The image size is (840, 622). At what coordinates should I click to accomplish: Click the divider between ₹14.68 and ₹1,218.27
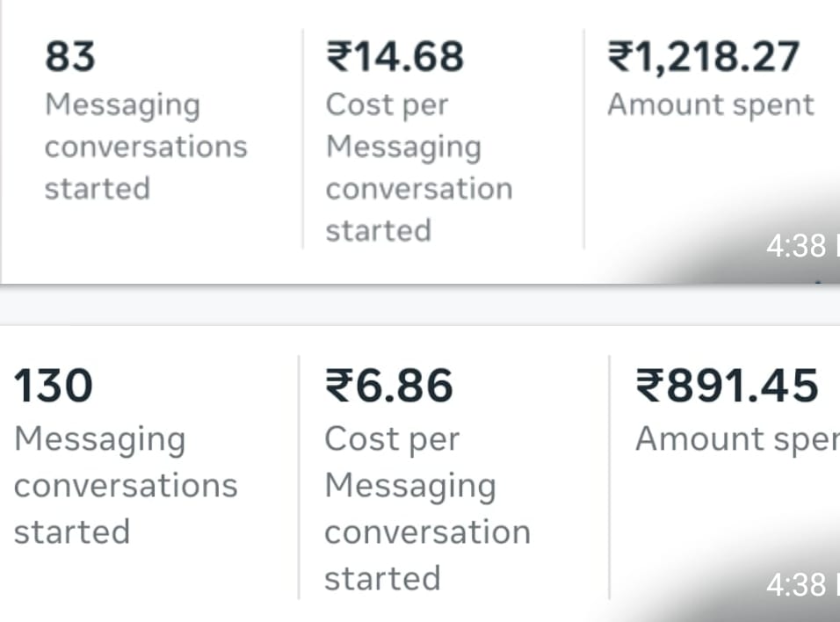point(583,139)
